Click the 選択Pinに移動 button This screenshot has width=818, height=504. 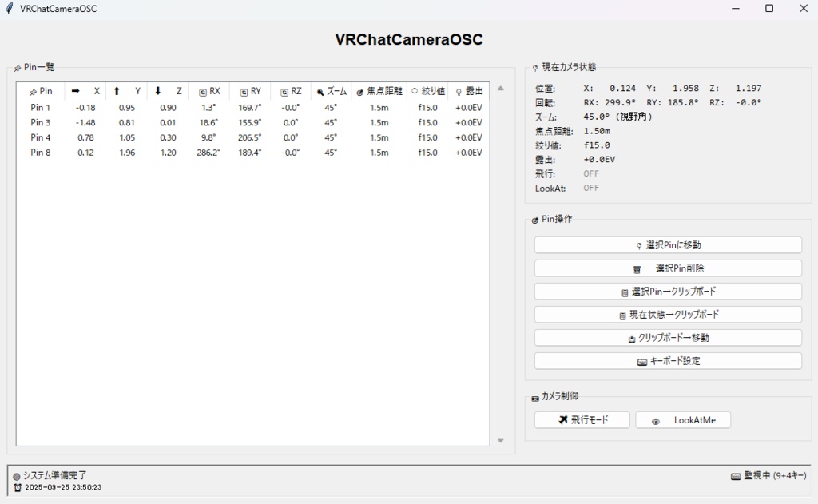pos(668,245)
